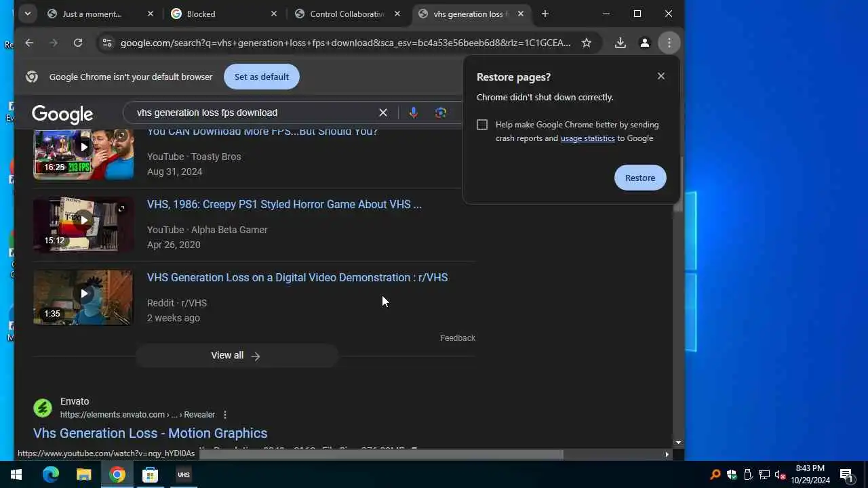The width and height of the screenshot is (868, 488).
Task: Click the orange search tray icon
Action: [x=715, y=474]
